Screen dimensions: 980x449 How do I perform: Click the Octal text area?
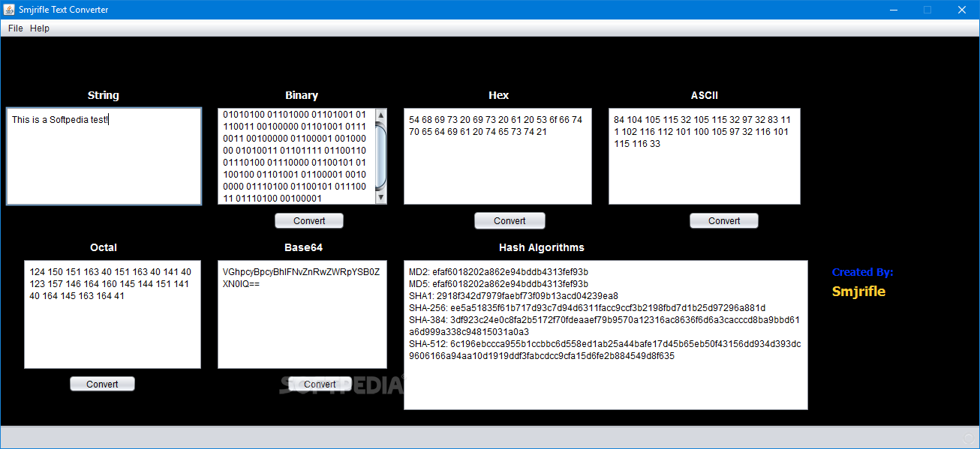113,314
